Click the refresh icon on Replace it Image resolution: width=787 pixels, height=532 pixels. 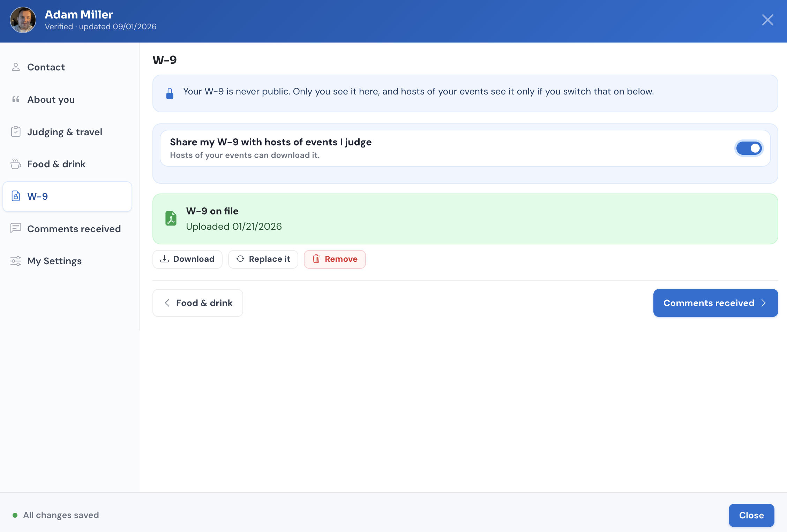click(240, 259)
